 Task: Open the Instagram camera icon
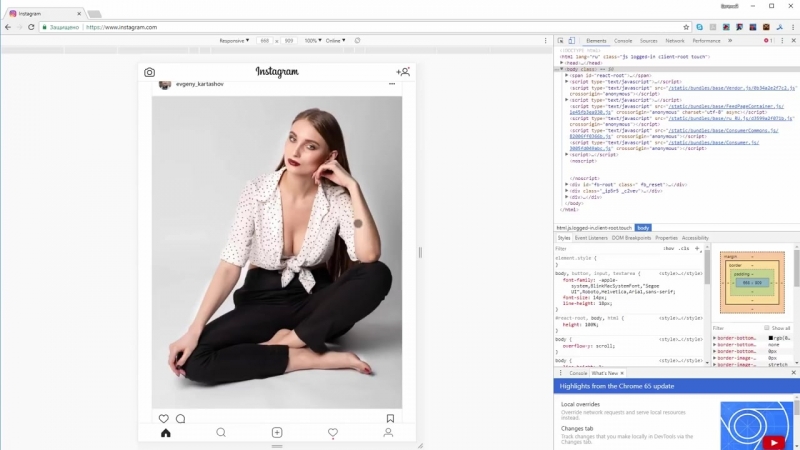[149, 72]
